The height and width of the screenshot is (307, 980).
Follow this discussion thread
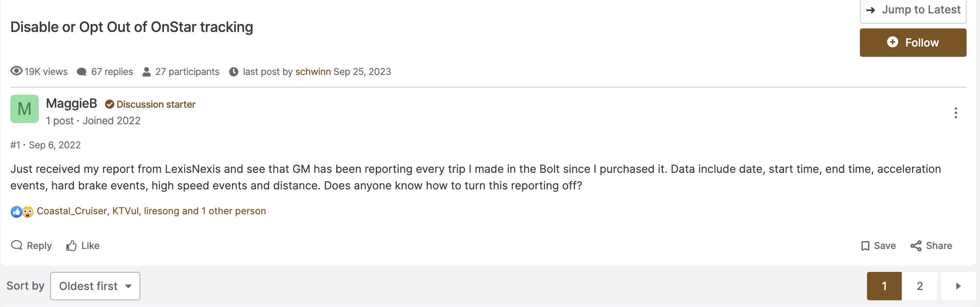click(x=913, y=43)
